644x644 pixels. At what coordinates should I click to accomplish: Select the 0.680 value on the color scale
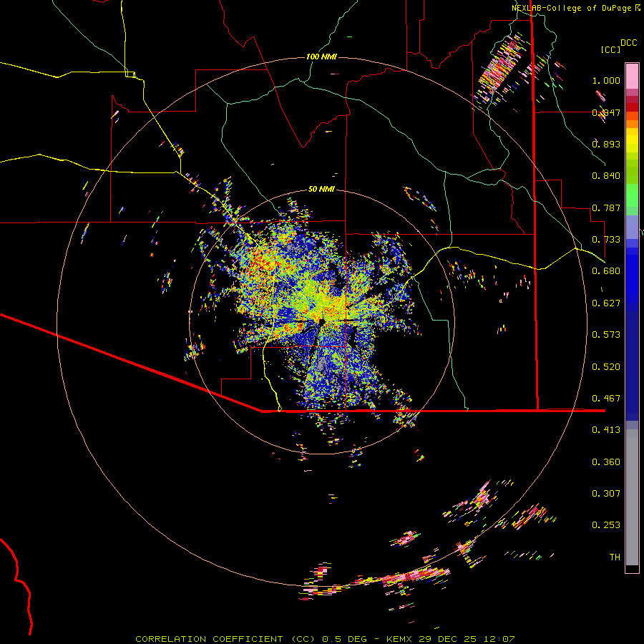606,271
